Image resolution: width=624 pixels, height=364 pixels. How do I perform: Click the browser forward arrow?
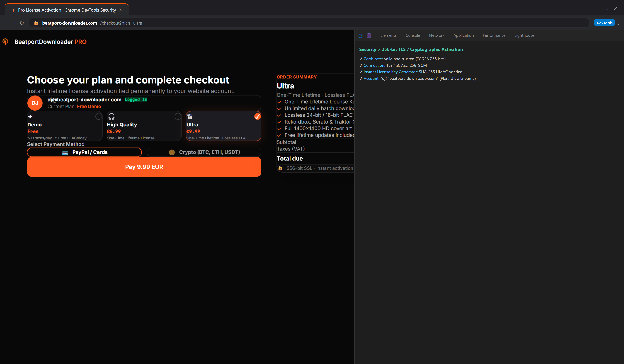coord(15,23)
